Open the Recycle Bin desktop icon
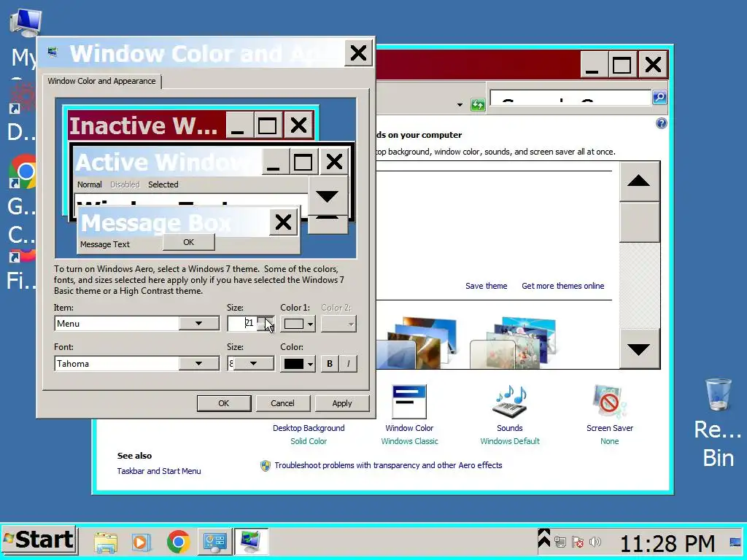Viewport: 747px width, 560px height. coord(718,394)
